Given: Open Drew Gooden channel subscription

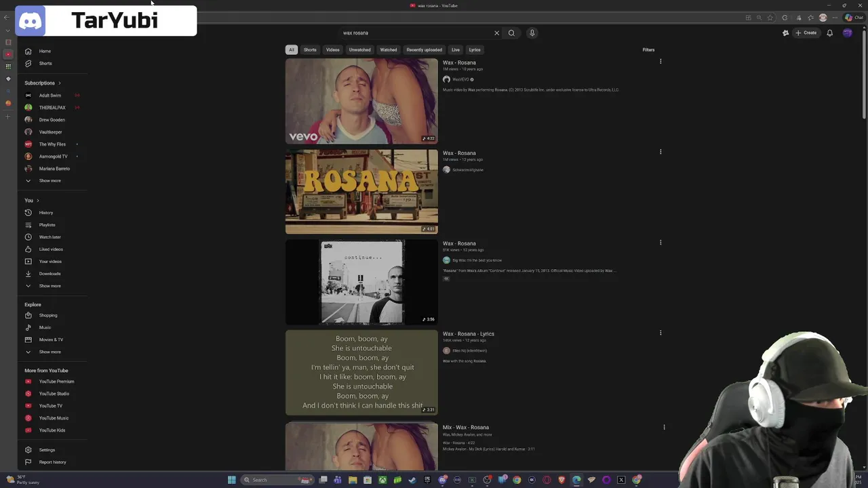Looking at the screenshot, I should (x=52, y=120).
